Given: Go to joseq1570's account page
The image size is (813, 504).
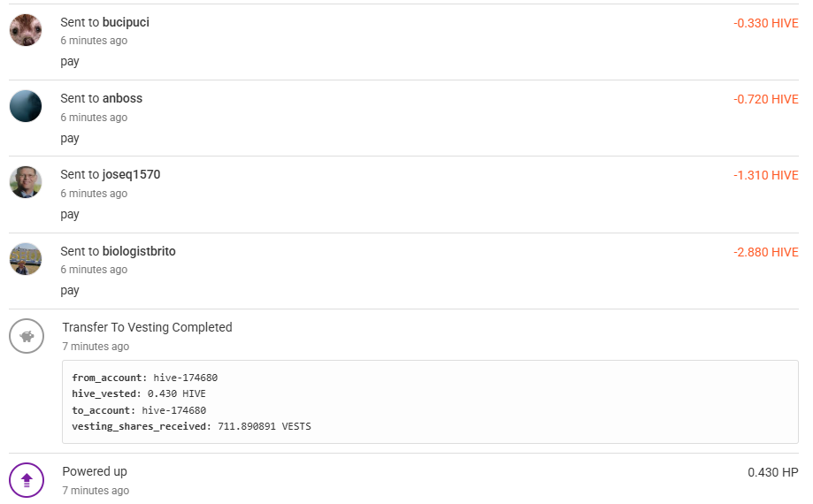Looking at the screenshot, I should (131, 174).
